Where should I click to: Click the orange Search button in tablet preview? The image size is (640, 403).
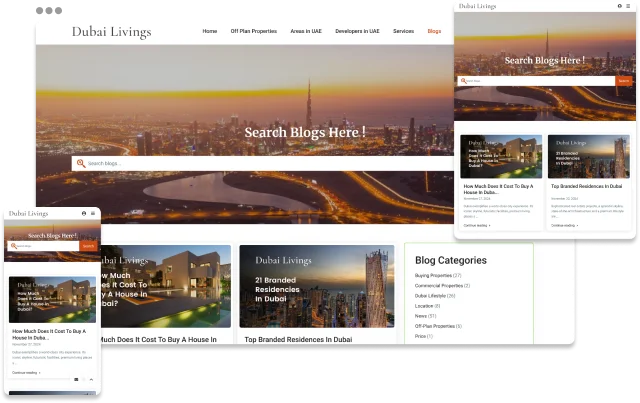[x=624, y=81]
